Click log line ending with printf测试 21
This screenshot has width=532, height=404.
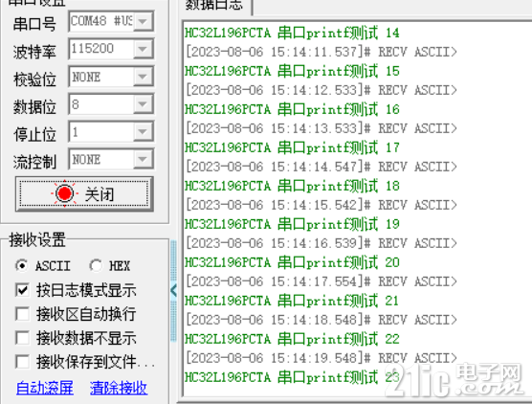pos(292,302)
